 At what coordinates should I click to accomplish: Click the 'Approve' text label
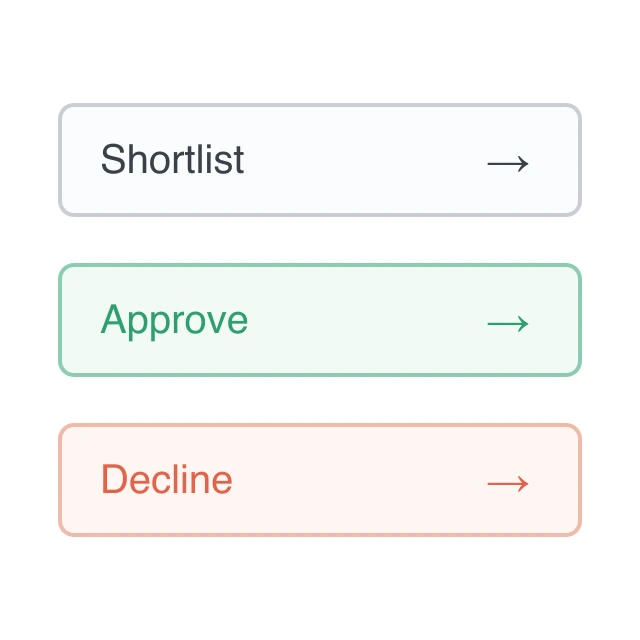click(x=174, y=321)
